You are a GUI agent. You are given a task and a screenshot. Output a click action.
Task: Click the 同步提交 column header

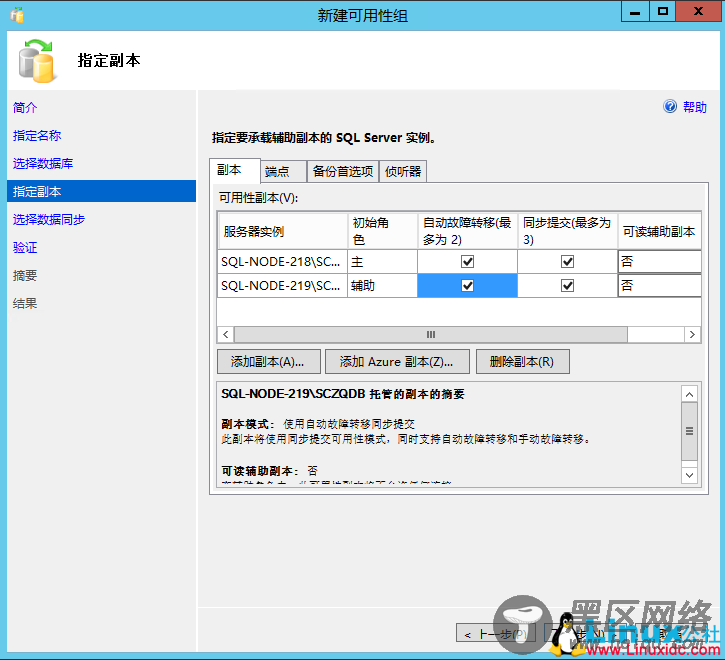(x=567, y=231)
